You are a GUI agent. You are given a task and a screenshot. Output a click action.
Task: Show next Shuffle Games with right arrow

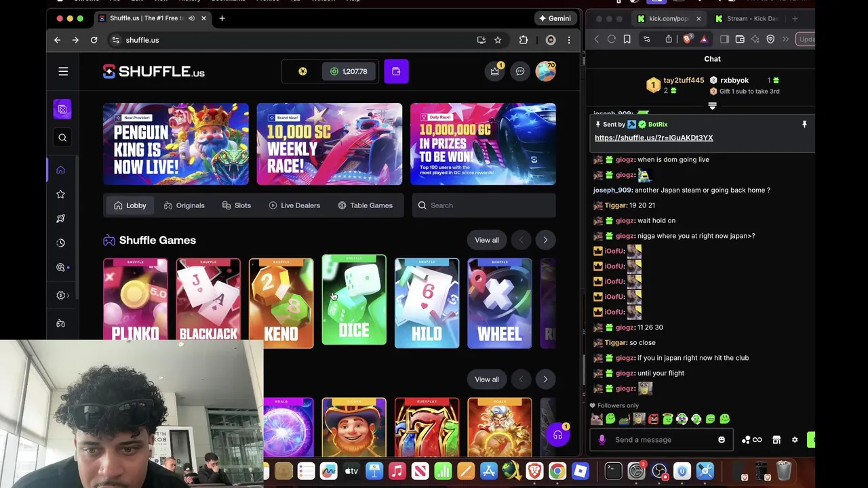point(545,240)
